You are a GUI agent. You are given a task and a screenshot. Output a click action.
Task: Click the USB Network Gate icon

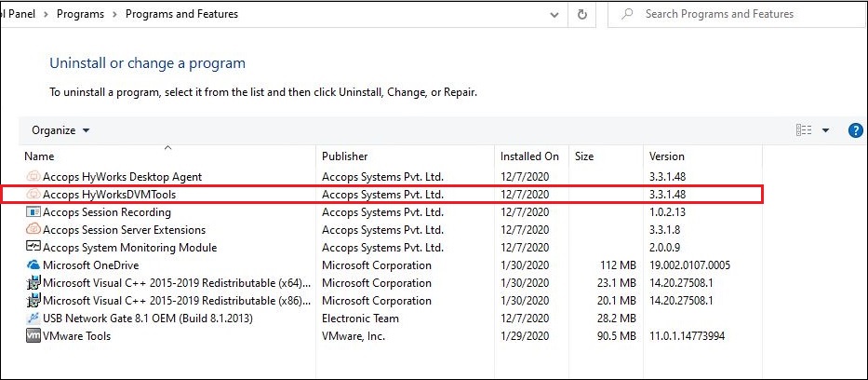[x=33, y=319]
